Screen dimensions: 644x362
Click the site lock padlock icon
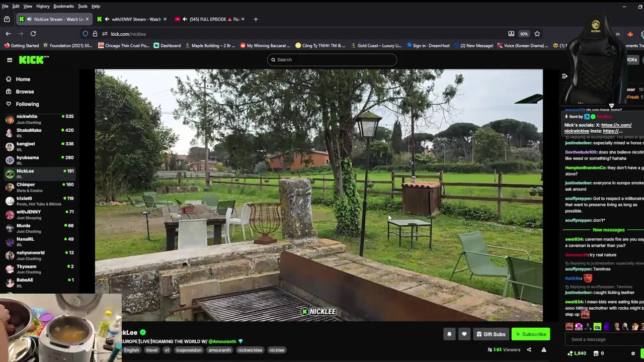pos(95,34)
